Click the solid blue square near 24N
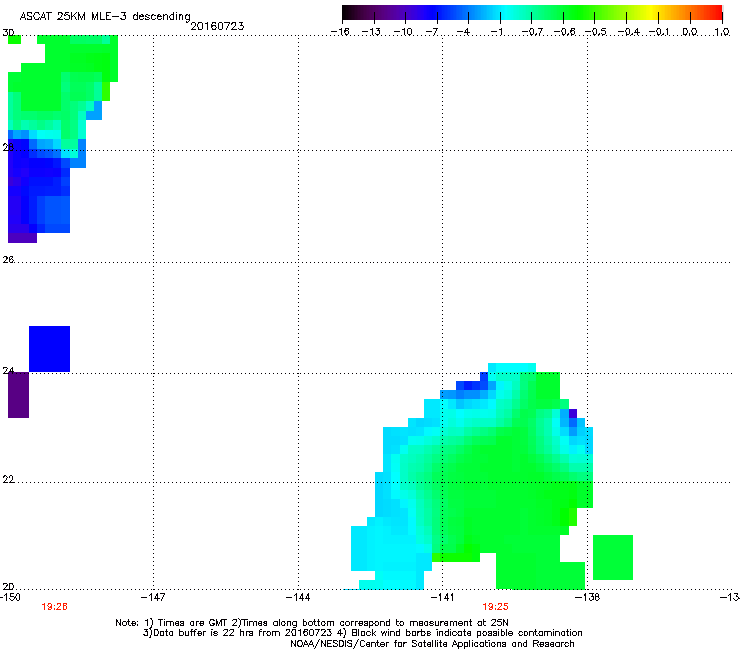Image resolution: width=740 pixels, height=650 pixels. (50, 349)
